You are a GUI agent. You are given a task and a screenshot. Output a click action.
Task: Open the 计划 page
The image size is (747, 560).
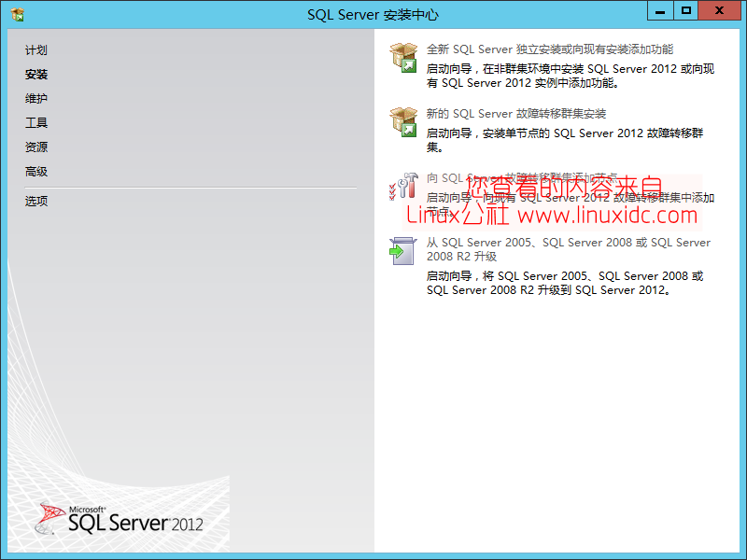(x=36, y=50)
